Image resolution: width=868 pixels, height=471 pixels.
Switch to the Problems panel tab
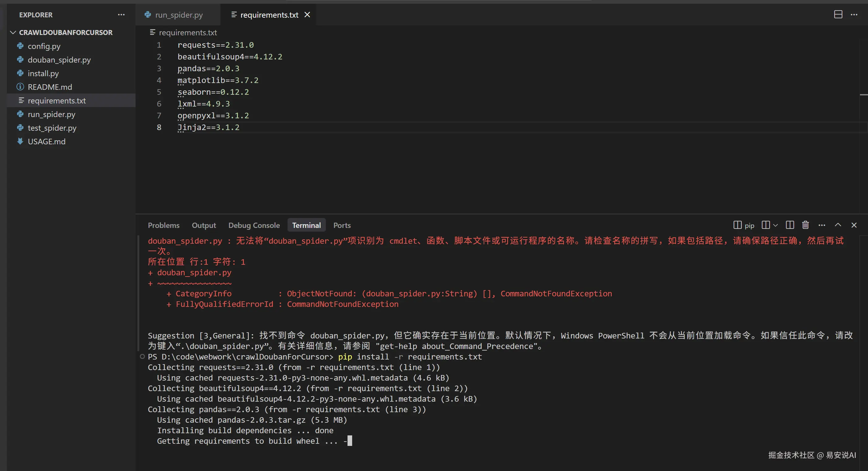163,225
